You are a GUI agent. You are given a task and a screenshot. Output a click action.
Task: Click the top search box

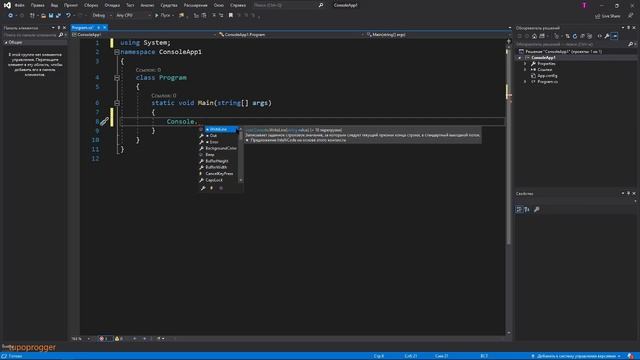click(x=288, y=5)
